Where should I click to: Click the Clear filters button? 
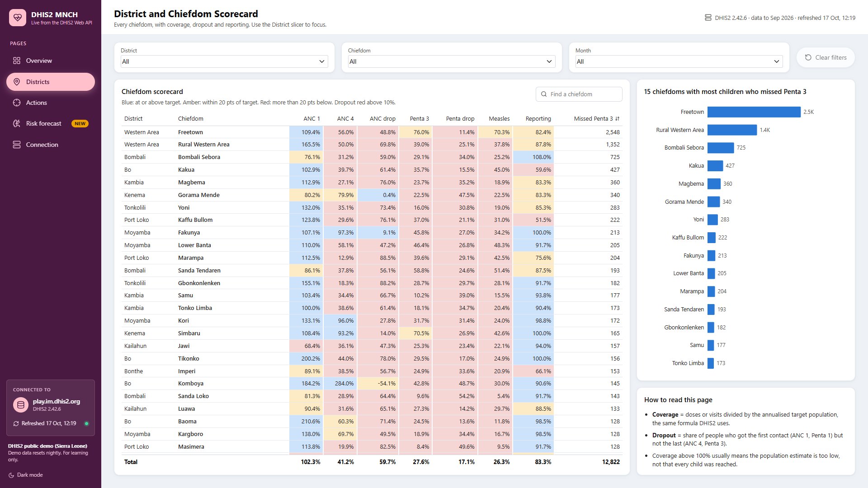click(x=826, y=57)
